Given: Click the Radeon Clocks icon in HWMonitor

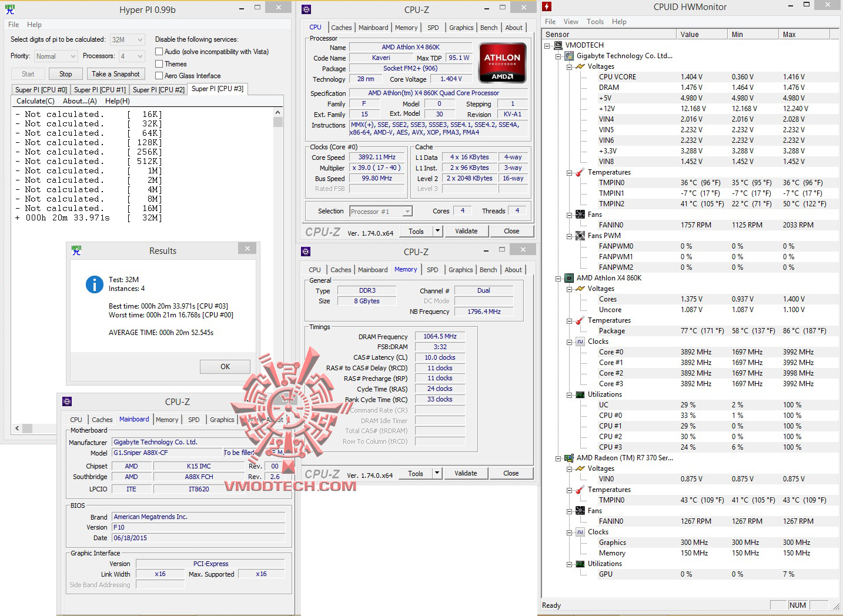Looking at the screenshot, I should pos(580,532).
